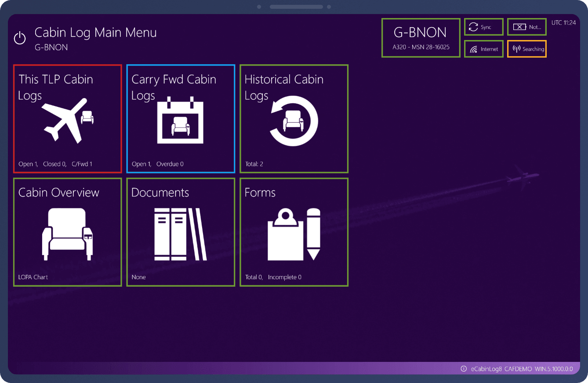Image resolution: width=588 pixels, height=383 pixels.
Task: Click the 'A320 - MSN 28-16025' text
Action: tap(421, 47)
